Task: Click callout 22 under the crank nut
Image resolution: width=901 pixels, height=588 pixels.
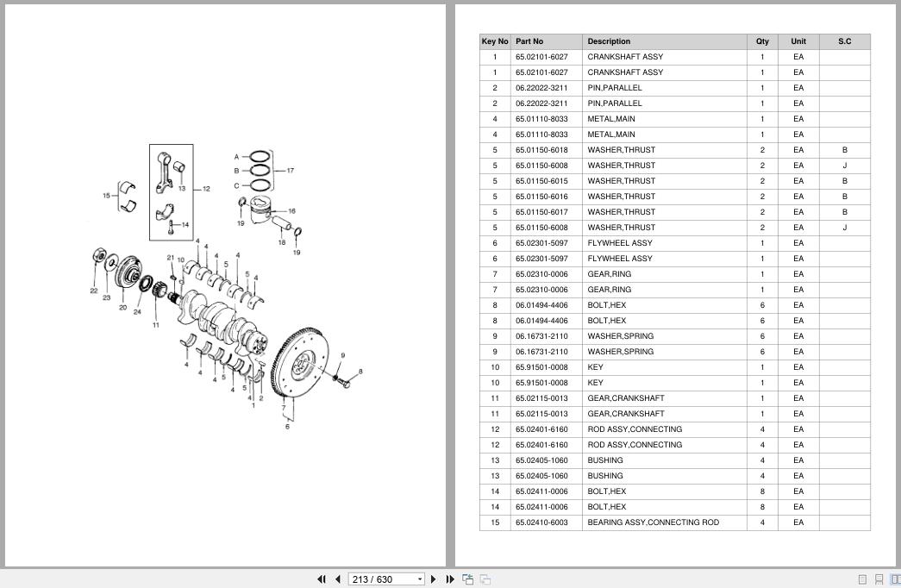Action: coord(94,291)
